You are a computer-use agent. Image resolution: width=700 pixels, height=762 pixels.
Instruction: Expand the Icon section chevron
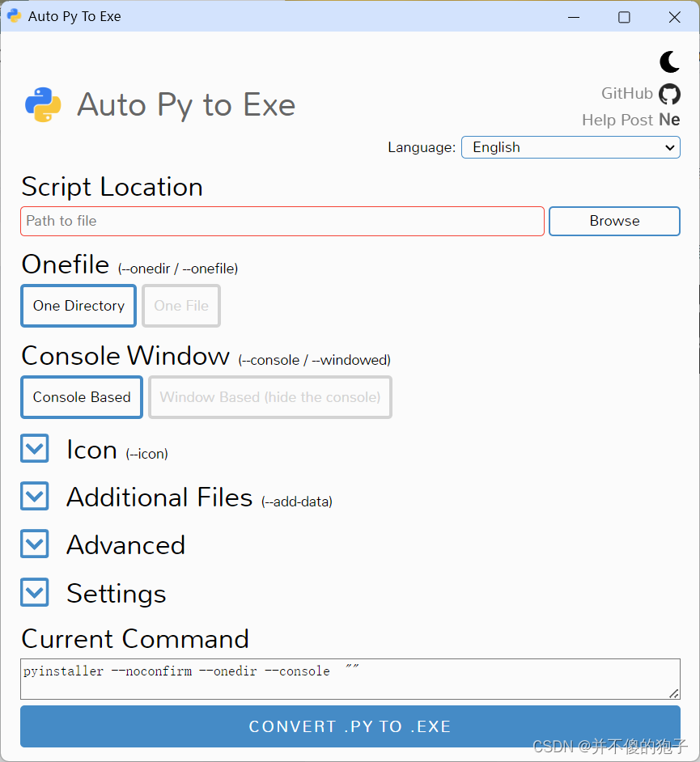tap(35, 448)
